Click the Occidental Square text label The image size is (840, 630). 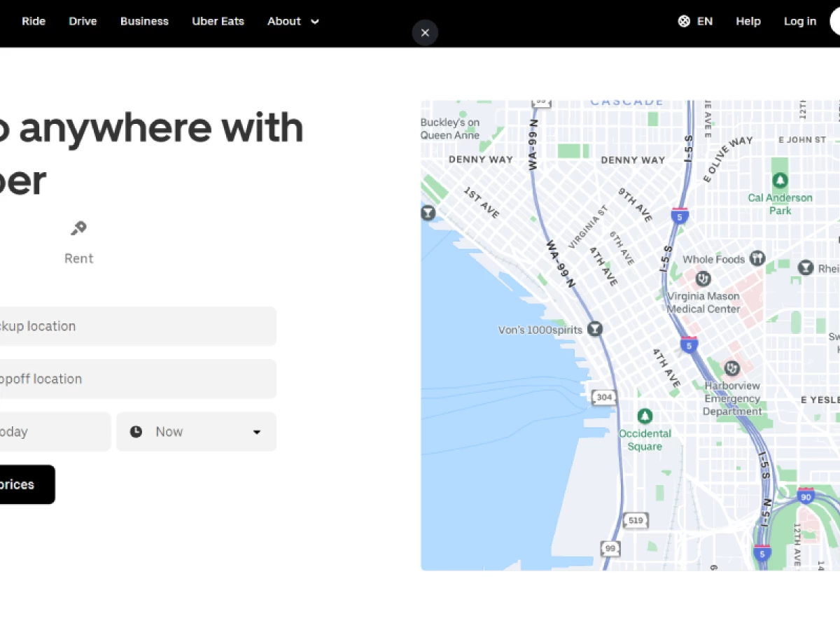[645, 440]
